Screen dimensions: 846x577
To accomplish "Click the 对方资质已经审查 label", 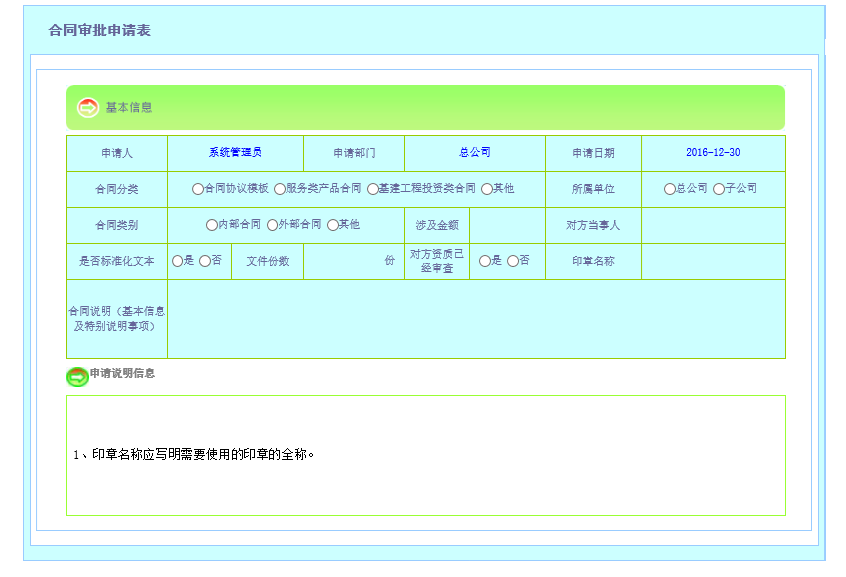I will pos(437,261).
